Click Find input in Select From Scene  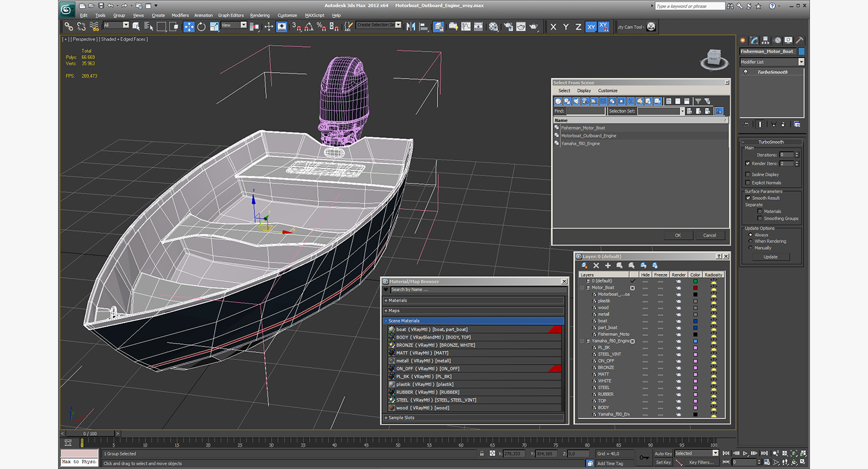(585, 111)
